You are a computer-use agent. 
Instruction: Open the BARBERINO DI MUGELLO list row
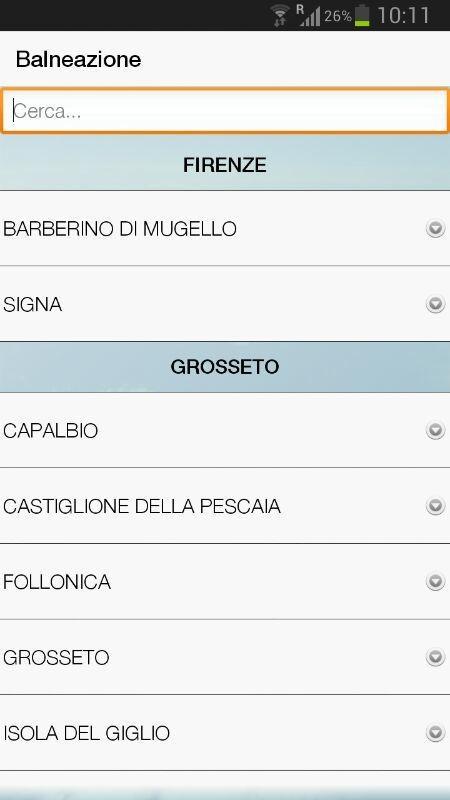(225, 228)
